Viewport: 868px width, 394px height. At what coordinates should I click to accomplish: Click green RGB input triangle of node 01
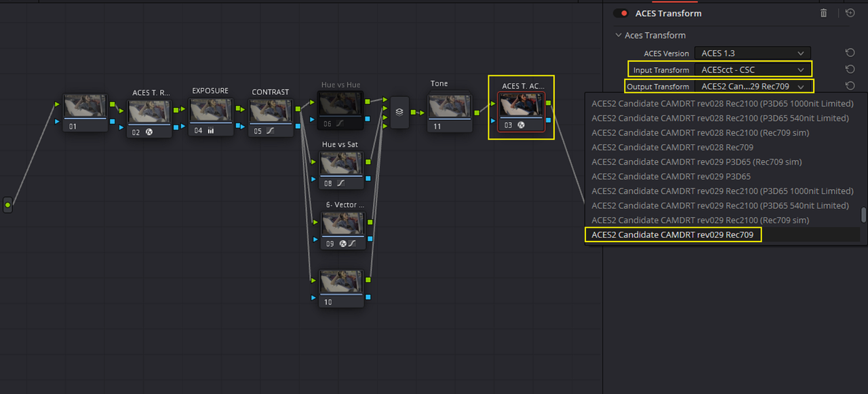pyautogui.click(x=58, y=104)
